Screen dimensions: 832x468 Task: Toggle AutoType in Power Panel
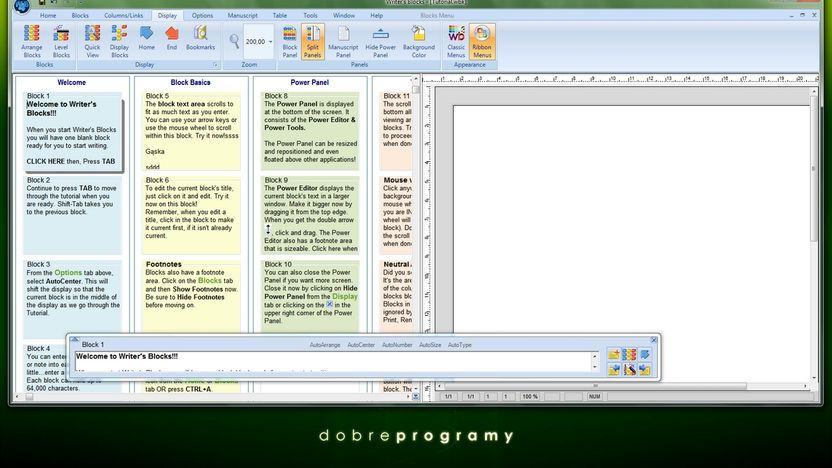click(x=460, y=345)
